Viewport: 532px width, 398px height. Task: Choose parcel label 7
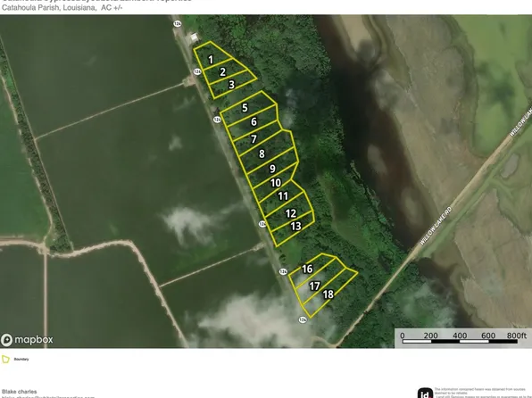tap(254, 139)
